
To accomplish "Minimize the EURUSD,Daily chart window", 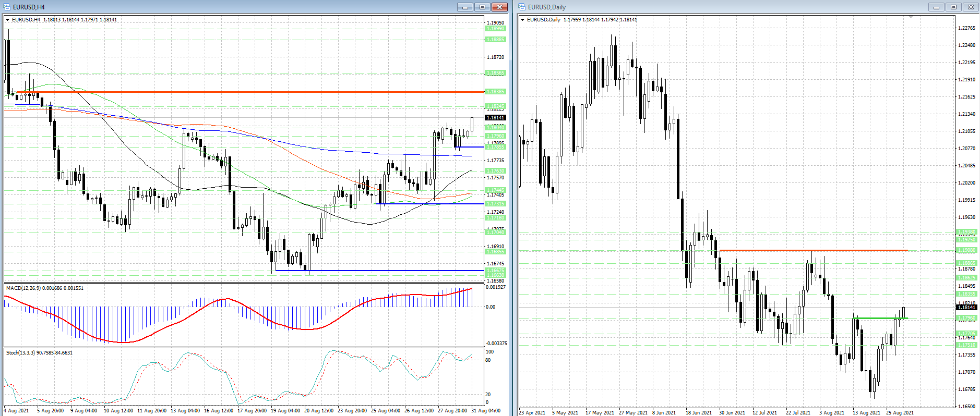I will pyautogui.click(x=936, y=7).
